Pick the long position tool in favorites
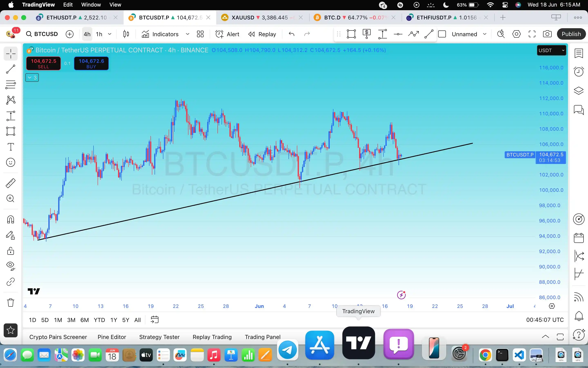 pyautogui.click(x=367, y=34)
